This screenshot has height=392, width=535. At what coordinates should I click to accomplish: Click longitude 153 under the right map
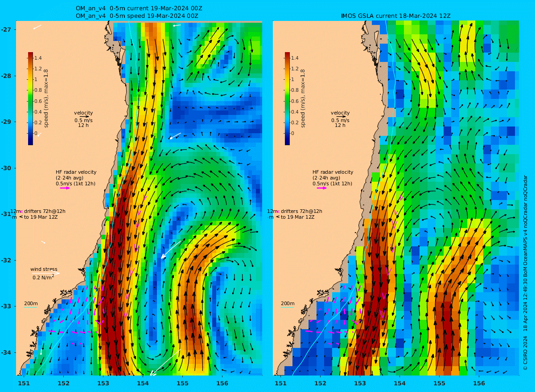[x=360, y=383]
